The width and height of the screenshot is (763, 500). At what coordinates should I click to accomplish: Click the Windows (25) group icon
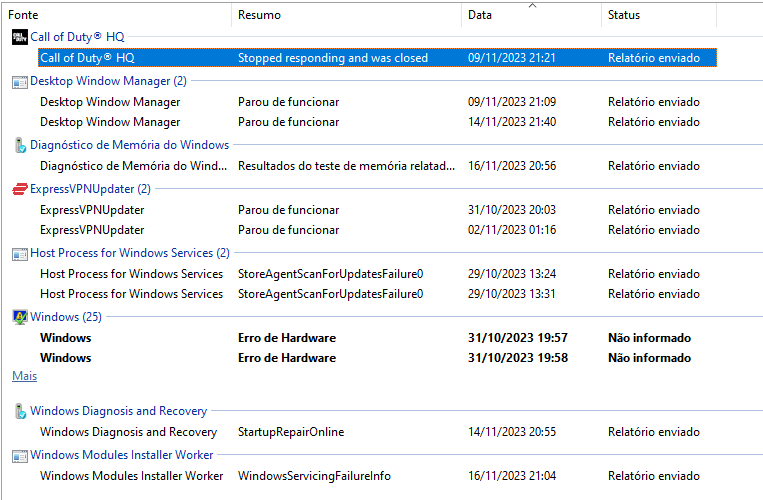[20, 317]
